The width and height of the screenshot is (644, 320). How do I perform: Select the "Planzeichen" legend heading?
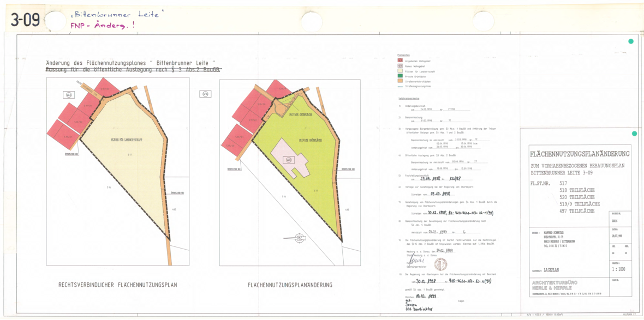coord(403,55)
